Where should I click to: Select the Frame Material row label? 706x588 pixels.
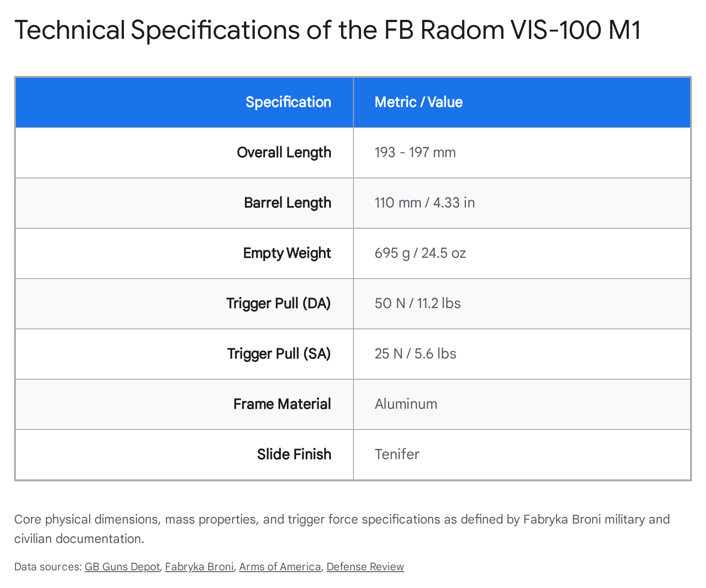282,404
